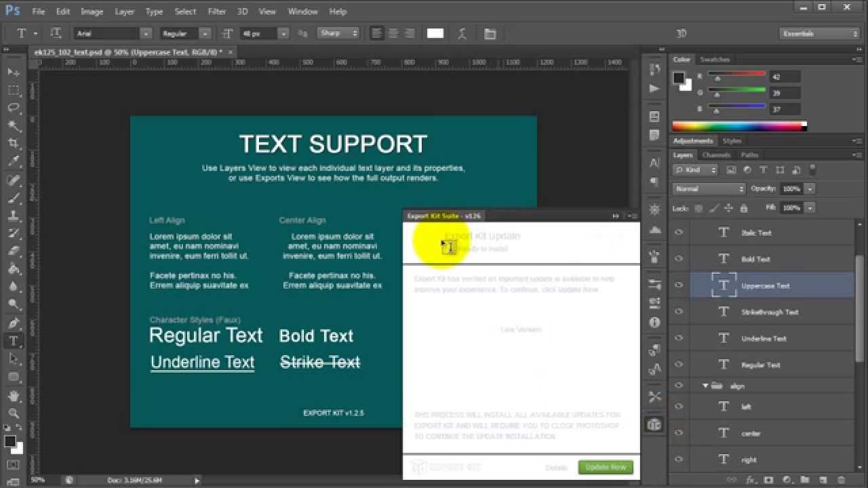Screen dimensions: 868x488
Task: Hide the center text layer
Action: click(x=679, y=433)
